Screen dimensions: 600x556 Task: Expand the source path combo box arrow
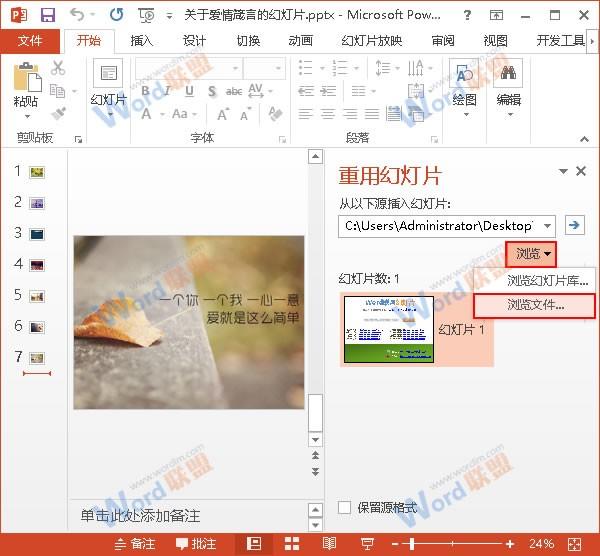click(x=548, y=226)
